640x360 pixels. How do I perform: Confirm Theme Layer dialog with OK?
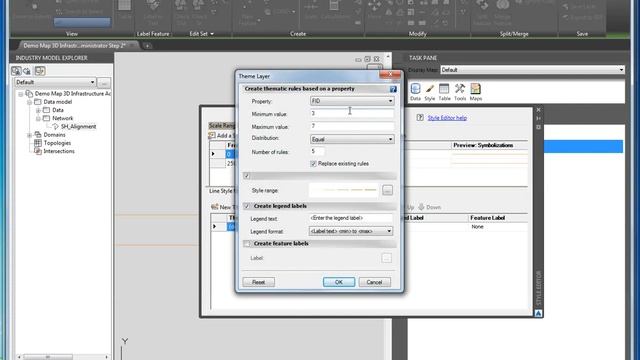tap(339, 282)
